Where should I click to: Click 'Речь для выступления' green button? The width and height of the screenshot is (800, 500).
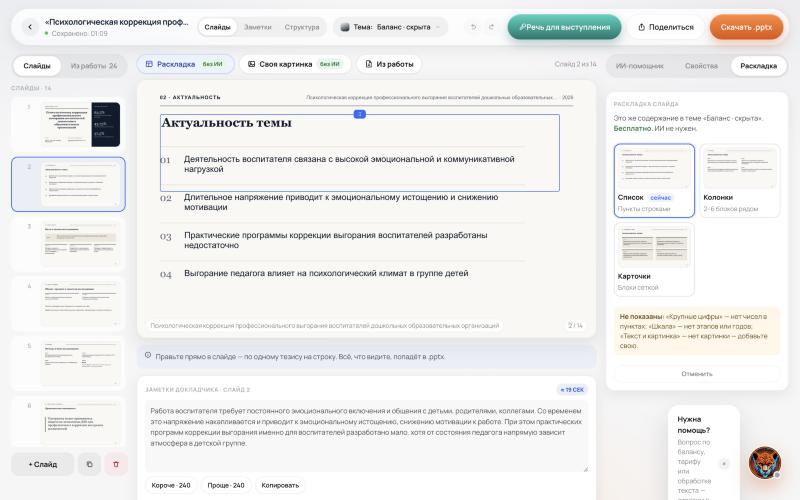pos(564,27)
